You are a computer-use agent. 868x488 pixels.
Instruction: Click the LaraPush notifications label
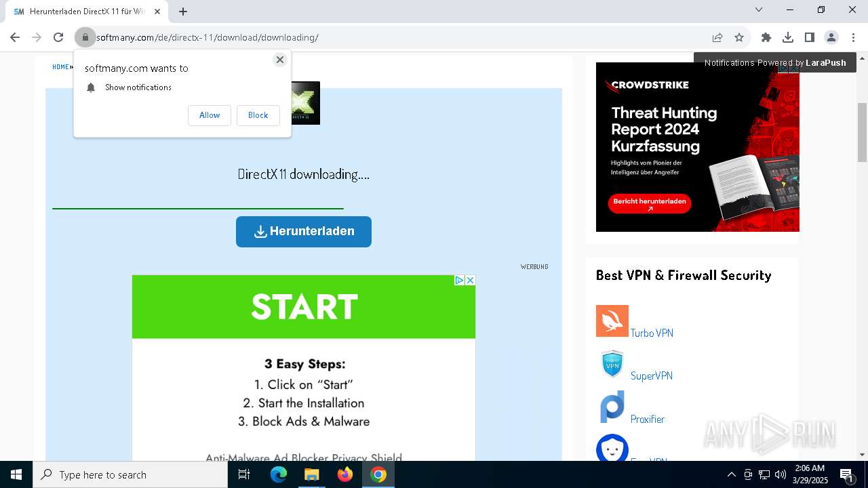775,62
